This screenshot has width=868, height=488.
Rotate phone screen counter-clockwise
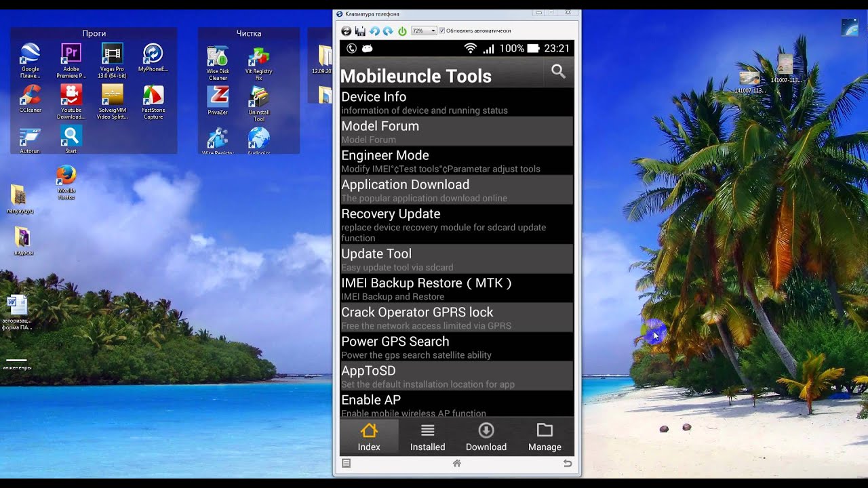click(374, 31)
